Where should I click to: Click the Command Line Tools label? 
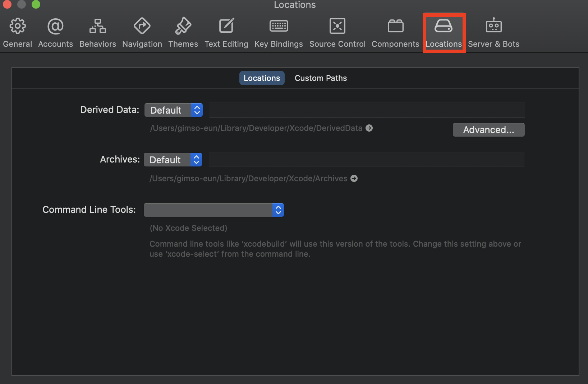89,210
